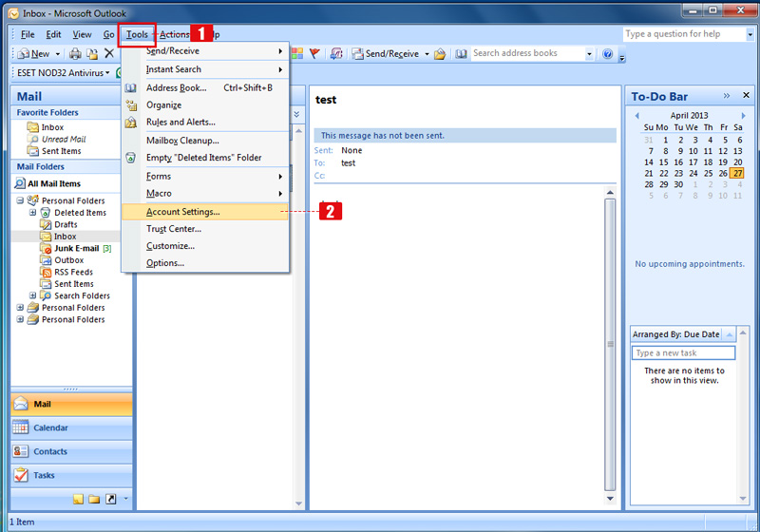Click the blue Help question mark icon

(608, 54)
